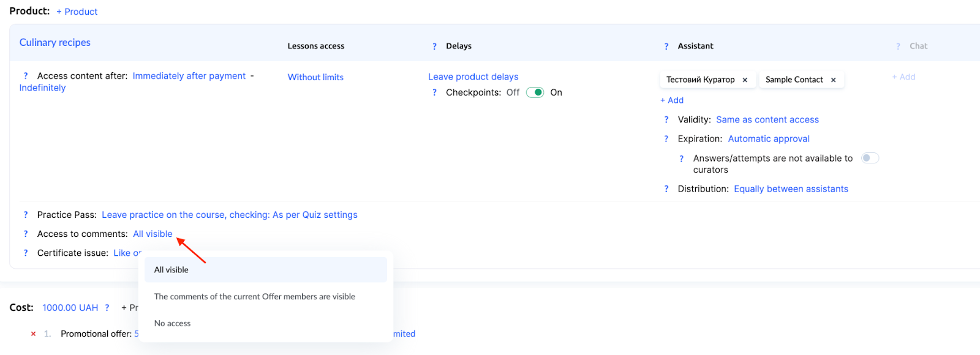
Task: Select All visible option in dropdown list
Action: (x=171, y=270)
